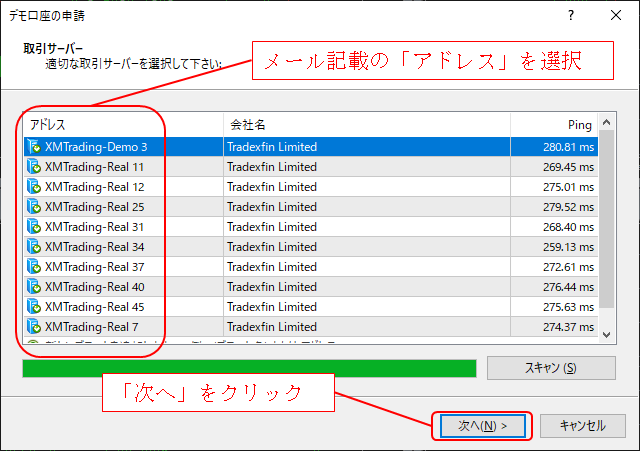Select the XMTrading-Real 31 server name

[x=94, y=227]
